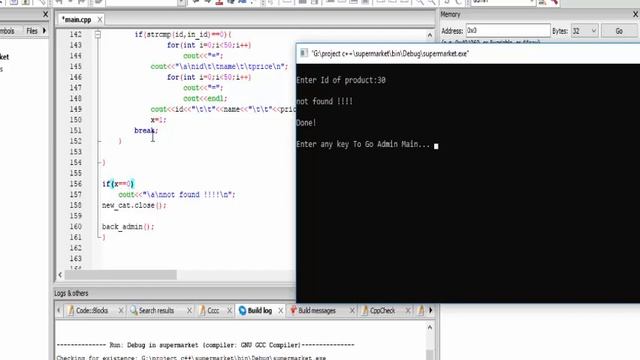Click the supermarket.exe console window icon
640x360 pixels.
pyautogui.click(x=304, y=53)
